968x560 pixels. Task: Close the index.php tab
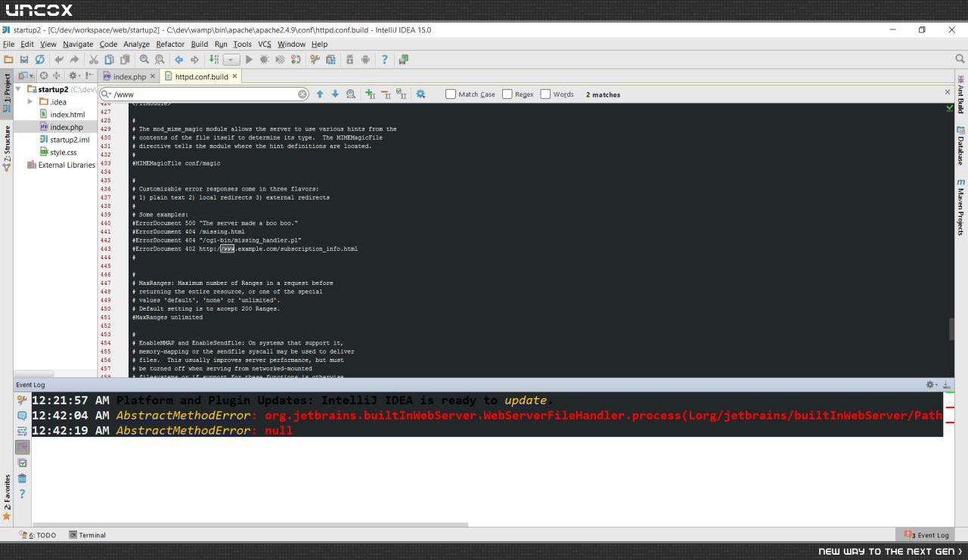(x=153, y=76)
